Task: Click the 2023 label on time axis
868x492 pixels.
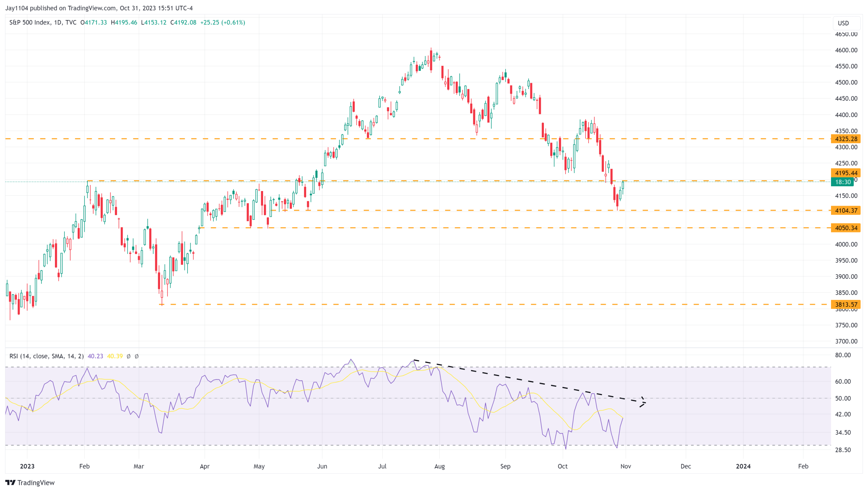Action: point(27,466)
